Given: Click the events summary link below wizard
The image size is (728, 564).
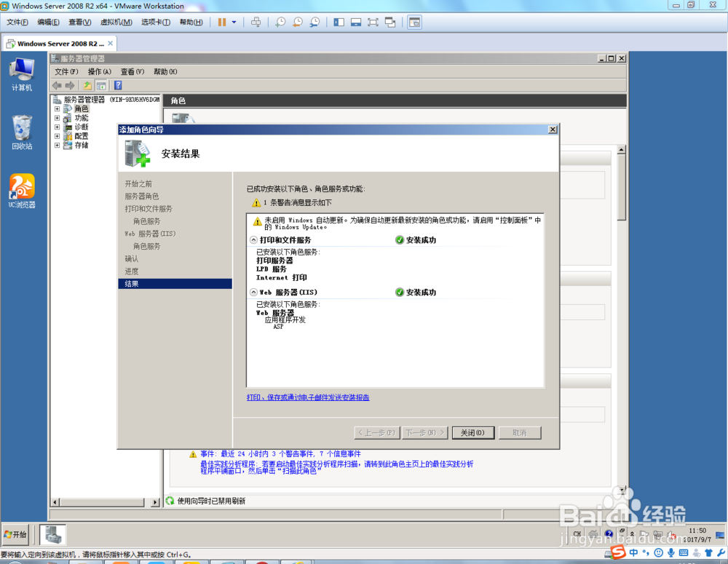Looking at the screenshot, I should (x=280, y=453).
